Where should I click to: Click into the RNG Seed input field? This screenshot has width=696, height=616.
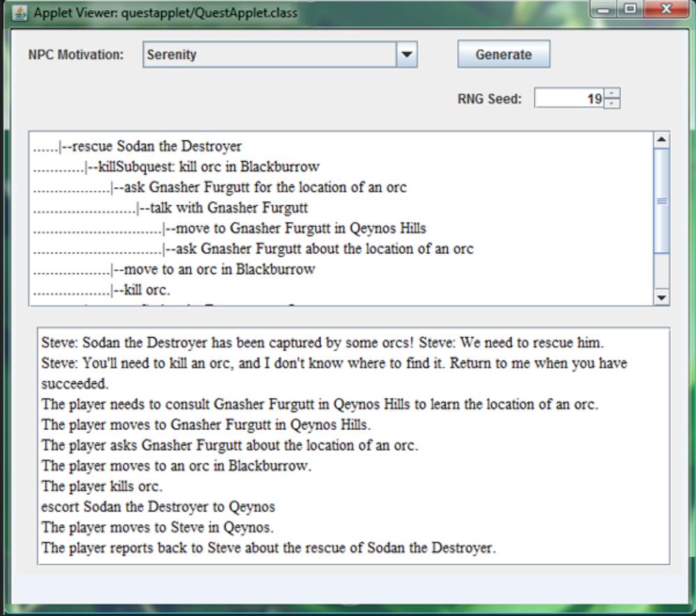point(569,98)
